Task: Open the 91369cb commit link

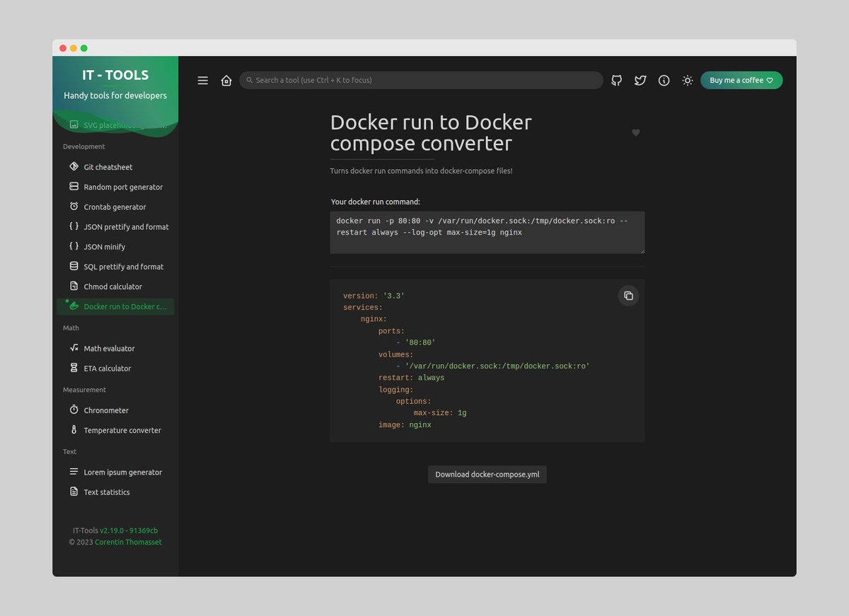Action: pos(144,530)
